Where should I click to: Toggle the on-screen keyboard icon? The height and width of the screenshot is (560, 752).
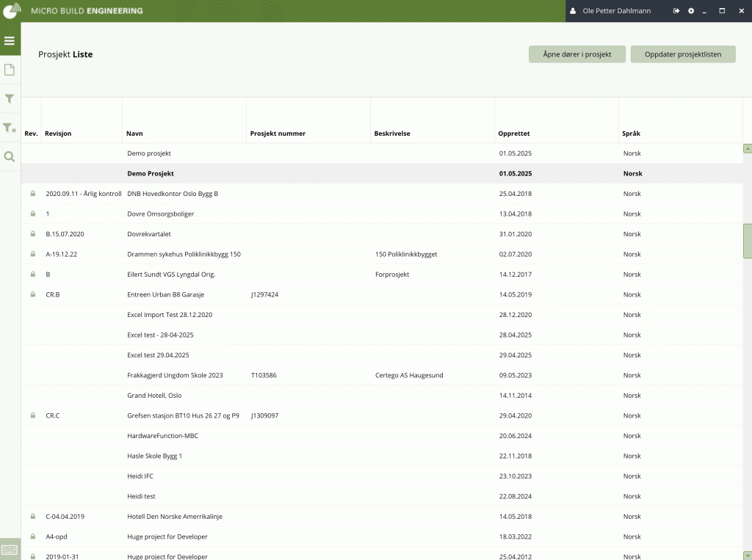click(x=10, y=550)
